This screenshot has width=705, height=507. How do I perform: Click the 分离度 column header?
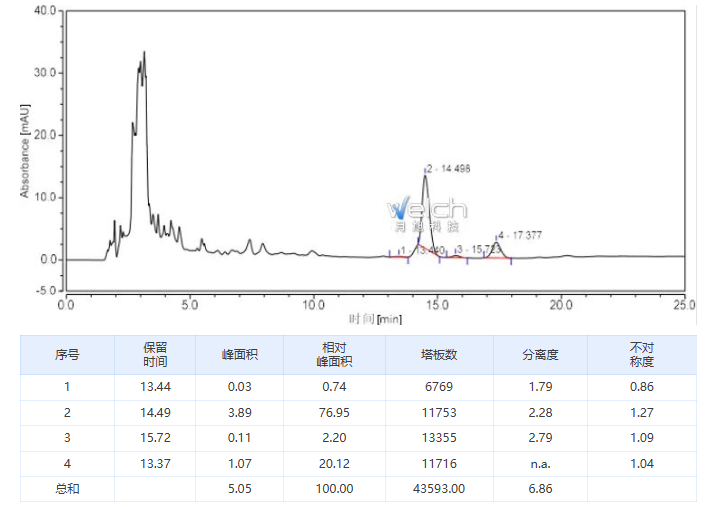540,354
